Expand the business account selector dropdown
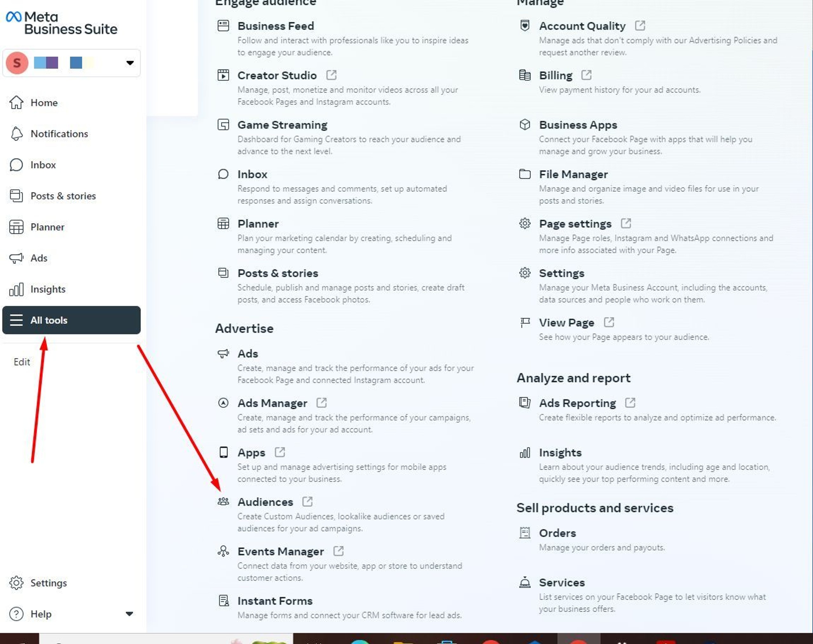This screenshot has height=644, width=813. click(x=130, y=63)
